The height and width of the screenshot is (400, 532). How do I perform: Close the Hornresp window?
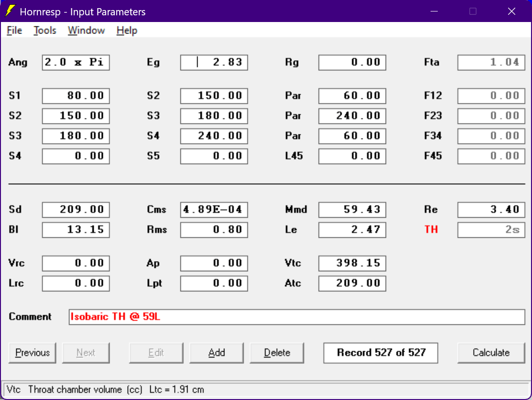click(x=511, y=11)
